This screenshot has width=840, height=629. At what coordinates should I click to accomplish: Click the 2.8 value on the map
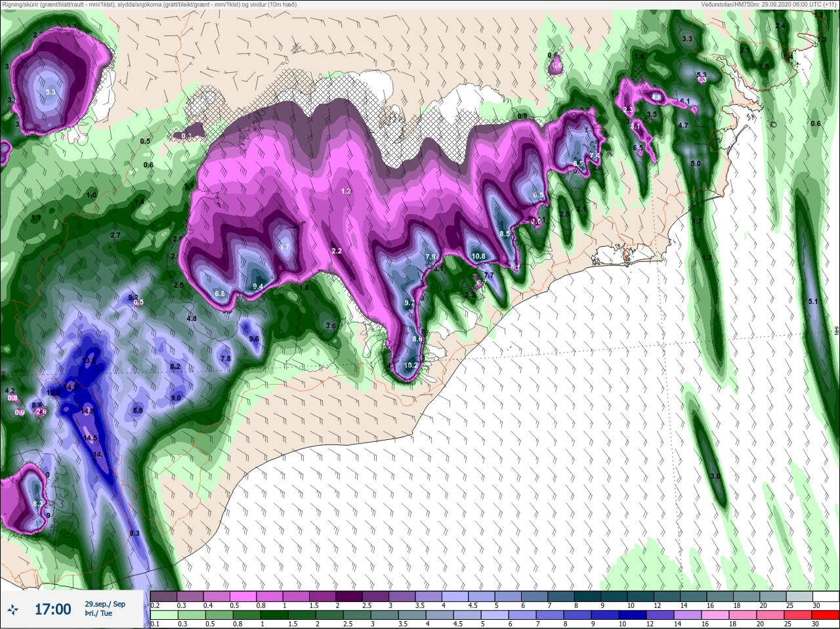pyautogui.click(x=564, y=214)
